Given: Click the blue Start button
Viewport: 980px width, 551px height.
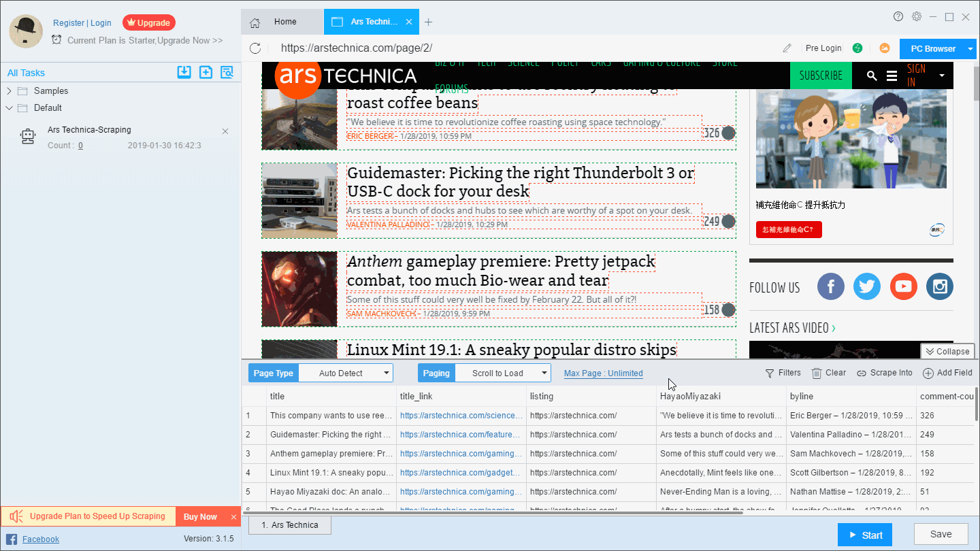Looking at the screenshot, I should point(864,535).
